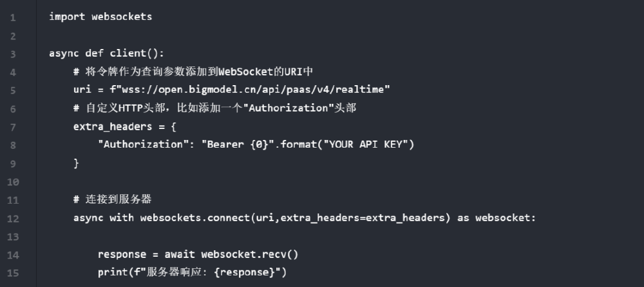Click the comment mentioning WebSocket的URI
644x287 pixels.
click(x=193, y=72)
